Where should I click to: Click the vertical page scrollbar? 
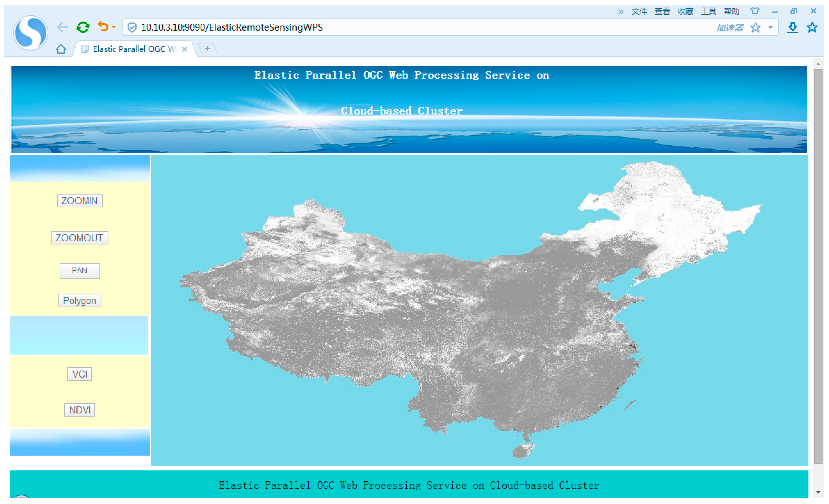click(x=818, y=266)
